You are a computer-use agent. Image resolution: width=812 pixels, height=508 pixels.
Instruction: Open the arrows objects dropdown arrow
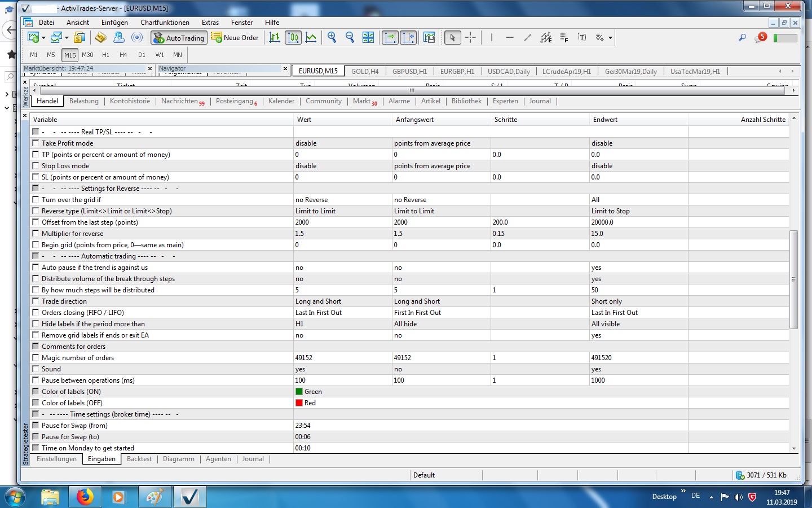610,38
